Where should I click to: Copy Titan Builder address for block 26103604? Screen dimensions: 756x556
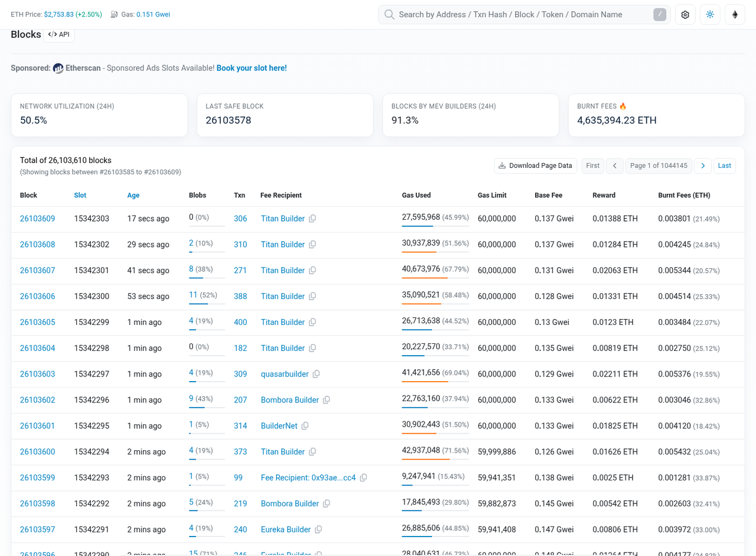click(x=312, y=349)
